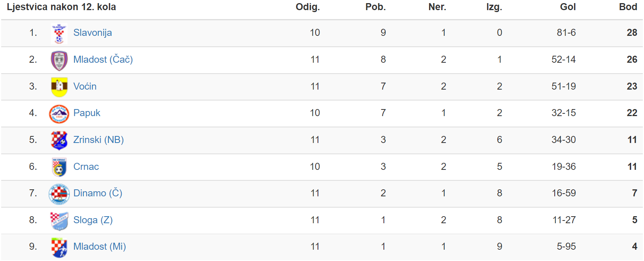Image resolution: width=644 pixels, height=261 pixels.
Task: Select the Dinamo (Č) round emblem
Action: (59, 194)
